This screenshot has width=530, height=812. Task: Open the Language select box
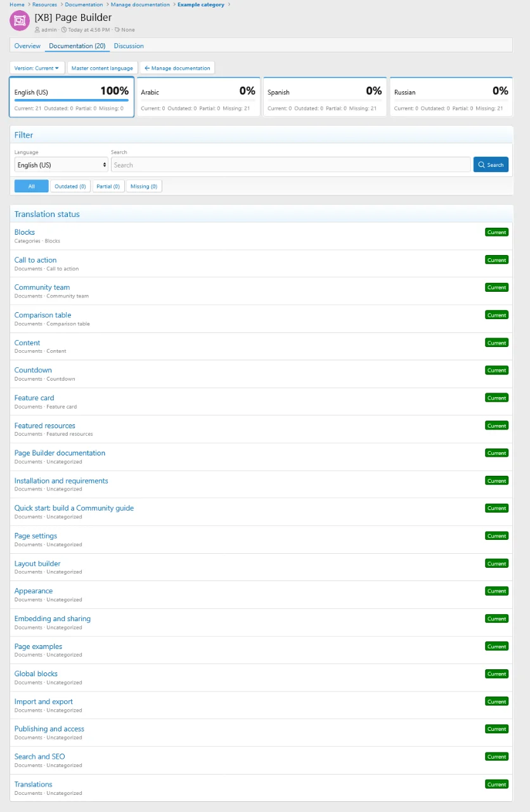tap(61, 165)
